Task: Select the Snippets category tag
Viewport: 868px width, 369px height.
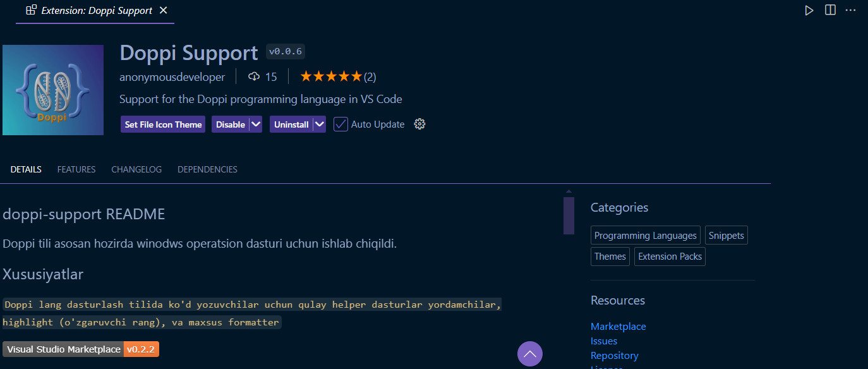Action: [726, 235]
